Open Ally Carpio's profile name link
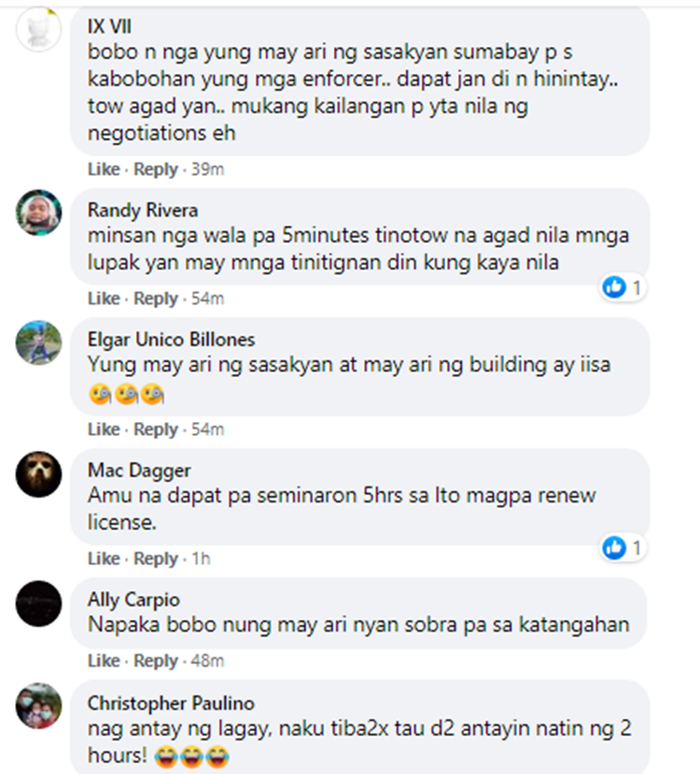The image size is (700, 774). [133, 600]
